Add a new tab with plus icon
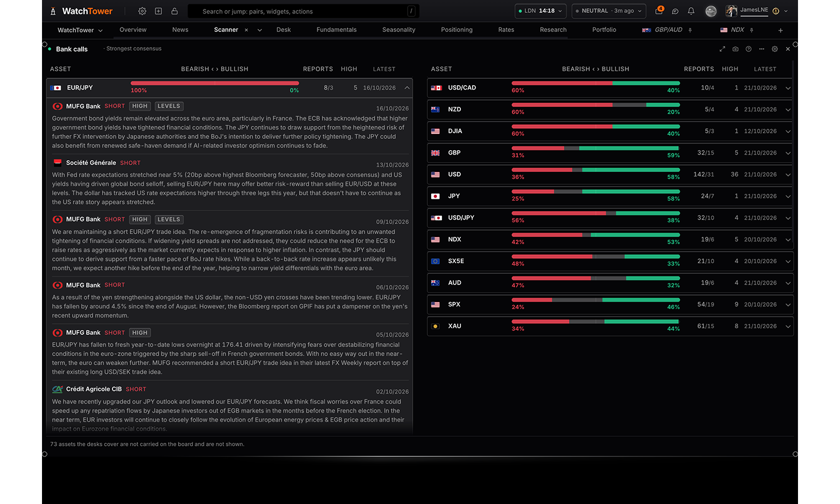Image resolution: width=840 pixels, height=504 pixels. 781,30
